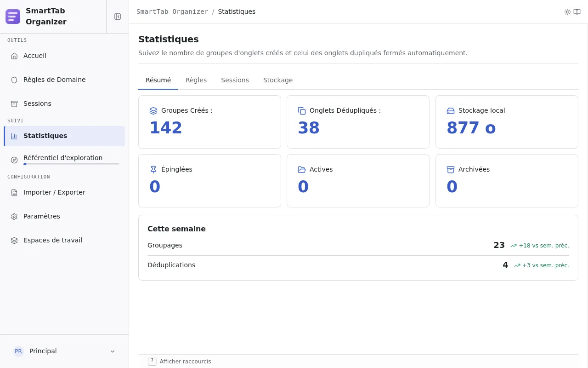Click the Statistiques page heading

tap(169, 39)
